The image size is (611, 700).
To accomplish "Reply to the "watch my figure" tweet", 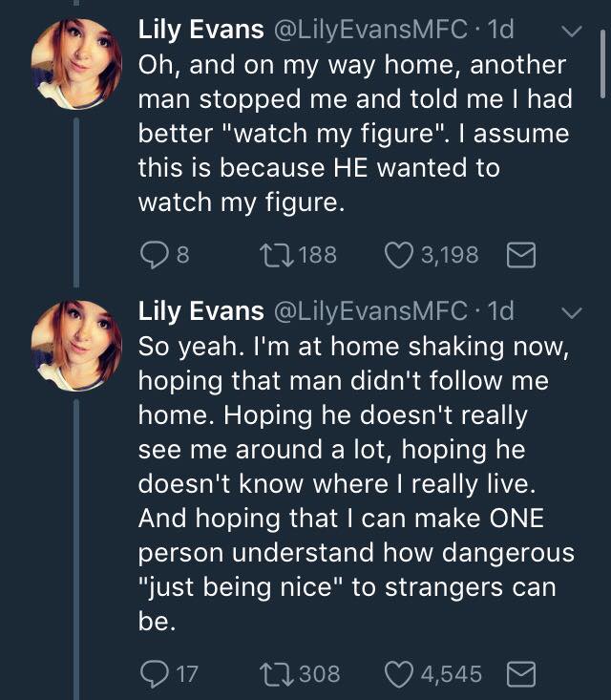I will point(153,254).
